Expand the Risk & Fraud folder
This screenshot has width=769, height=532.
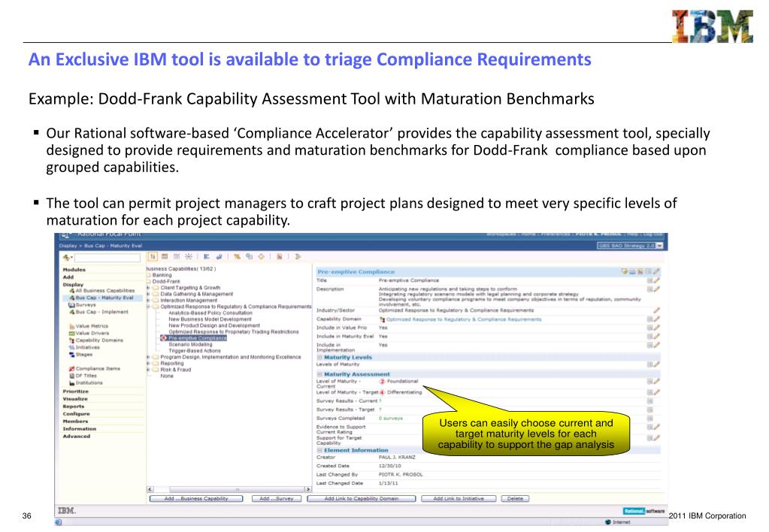click(x=148, y=370)
